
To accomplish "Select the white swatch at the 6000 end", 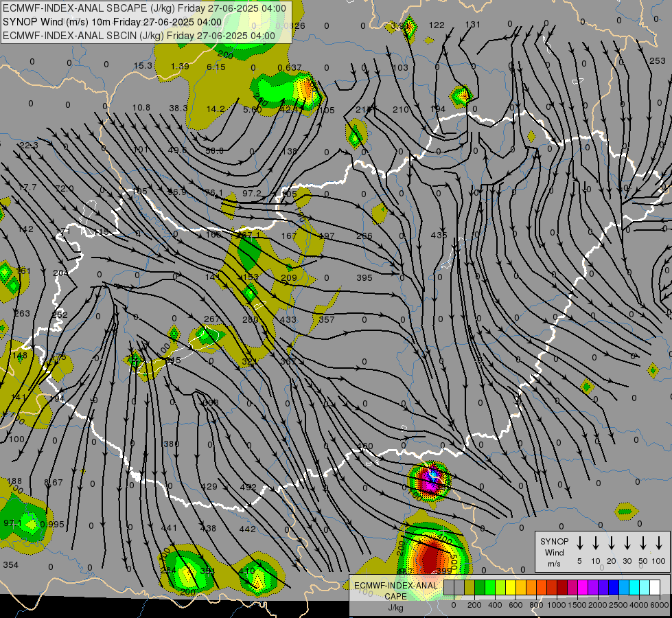I will click(654, 588).
